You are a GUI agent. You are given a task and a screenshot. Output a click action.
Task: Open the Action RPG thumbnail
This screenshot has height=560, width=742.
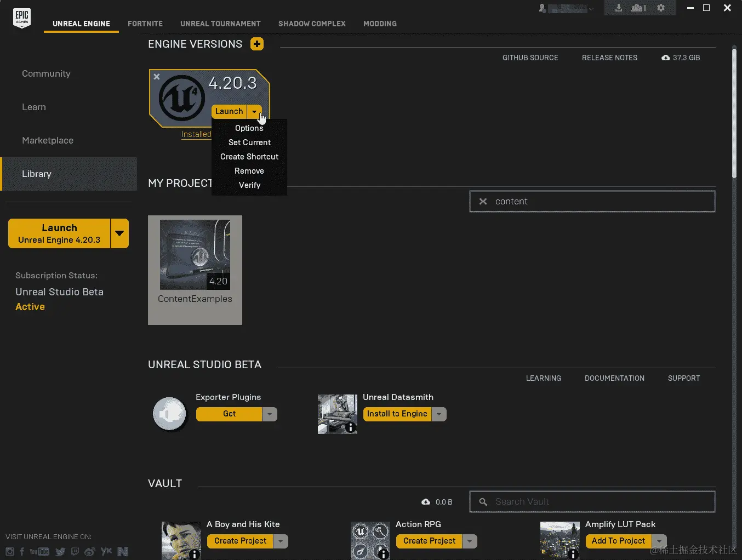(x=370, y=541)
